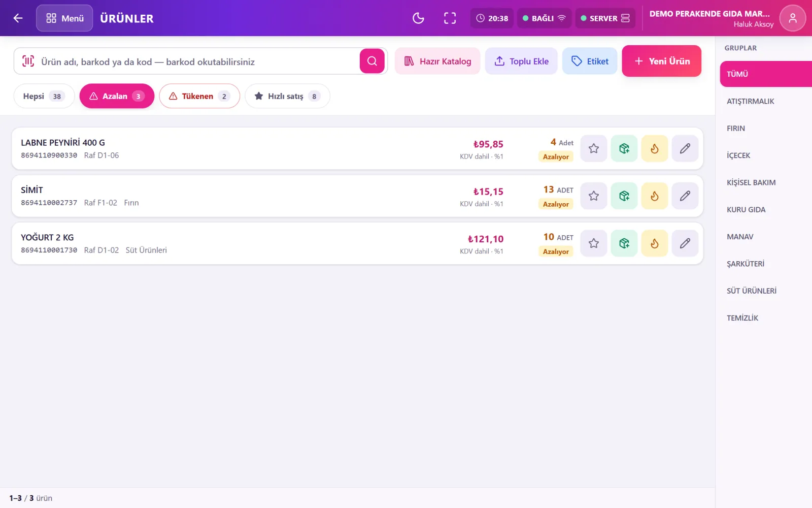Switch to the Hızlı satış filter
Image resolution: width=812 pixels, height=508 pixels.
pyautogui.click(x=287, y=96)
